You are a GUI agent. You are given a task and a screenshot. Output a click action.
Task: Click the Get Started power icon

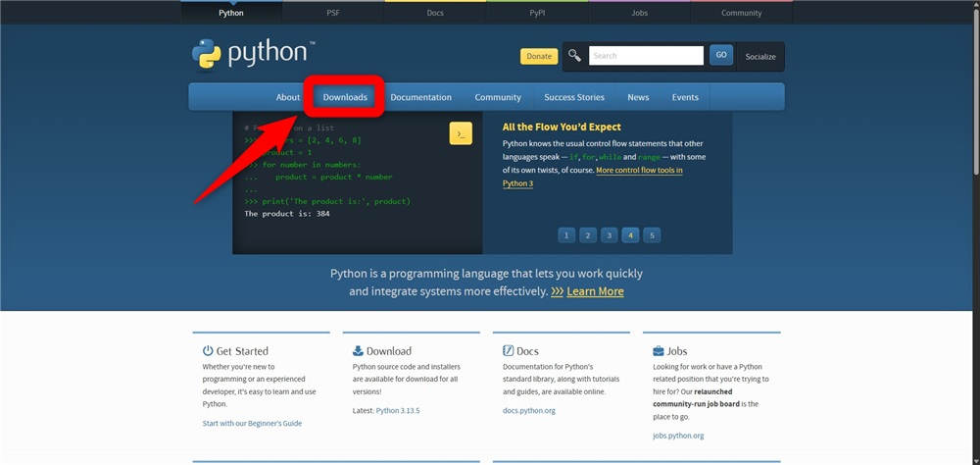tap(208, 350)
